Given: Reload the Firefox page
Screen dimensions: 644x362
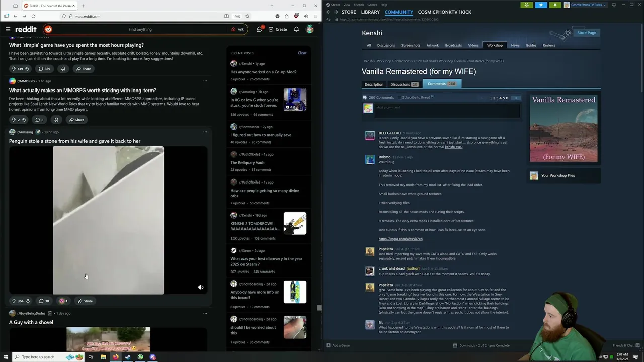Looking at the screenshot, I should 33,16.
